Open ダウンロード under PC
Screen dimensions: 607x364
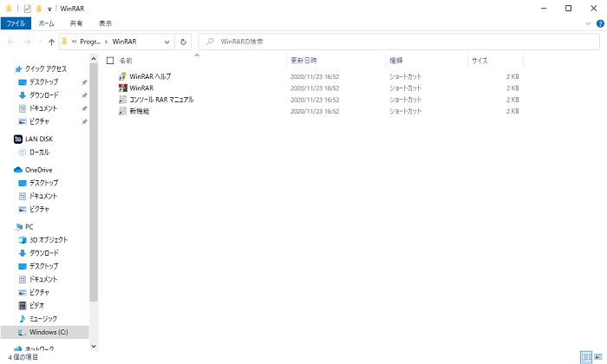43,253
